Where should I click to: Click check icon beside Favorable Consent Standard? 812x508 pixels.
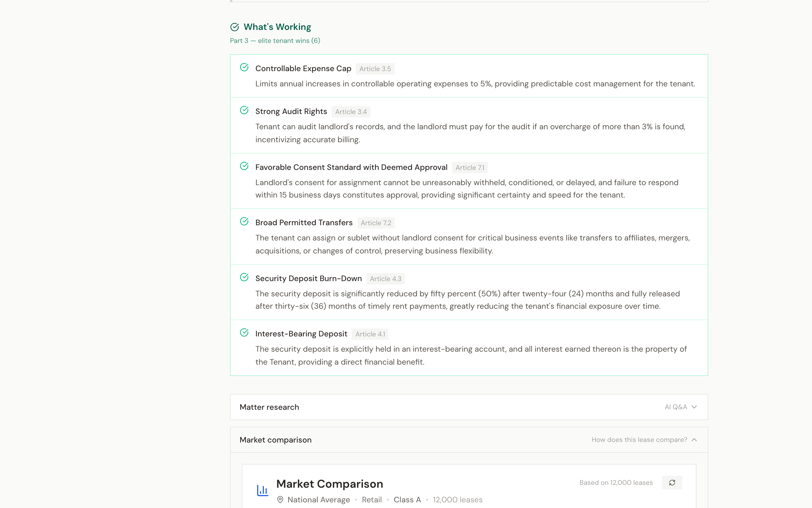point(244,166)
